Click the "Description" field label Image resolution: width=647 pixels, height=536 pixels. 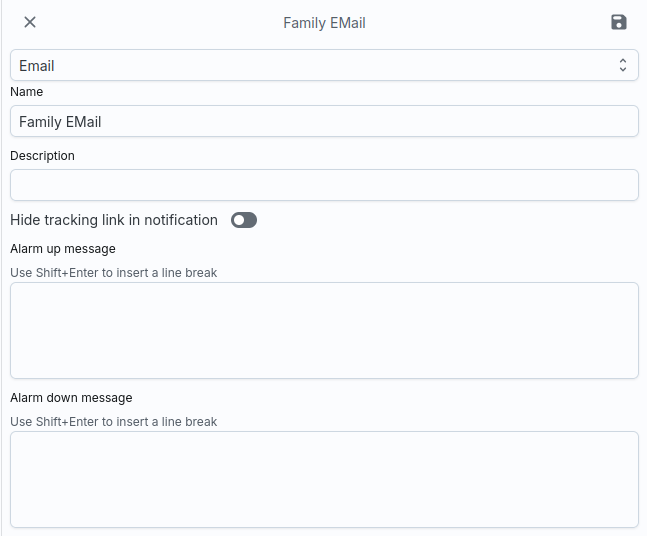coord(42,156)
